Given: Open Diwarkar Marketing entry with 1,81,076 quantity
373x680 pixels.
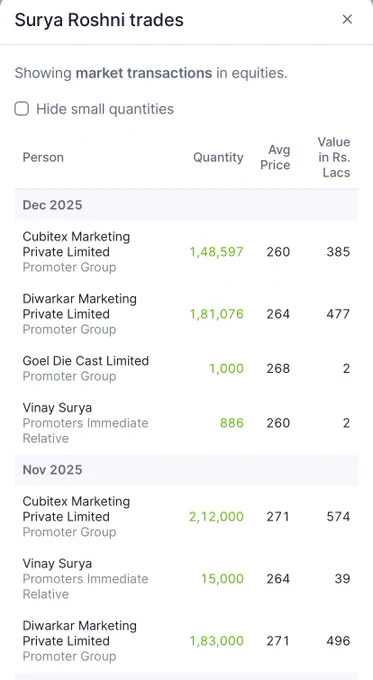Looking at the screenshot, I should click(186, 314).
